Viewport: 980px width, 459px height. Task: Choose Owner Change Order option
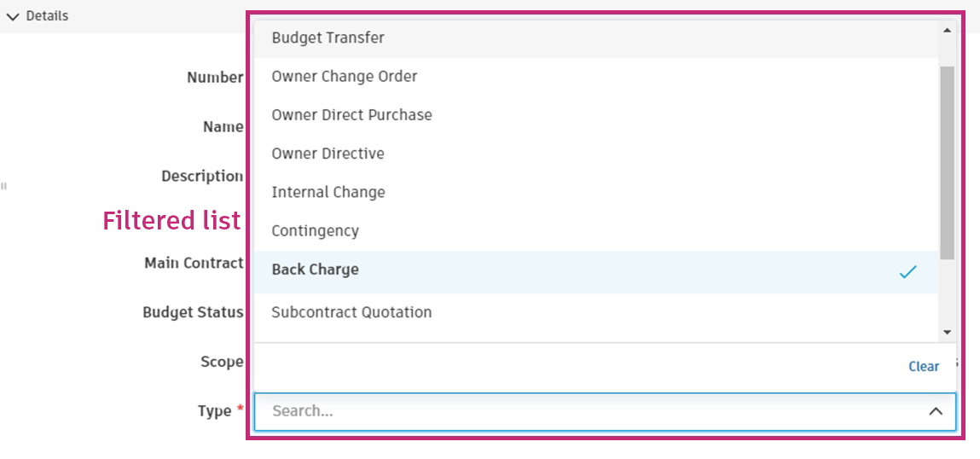(345, 76)
